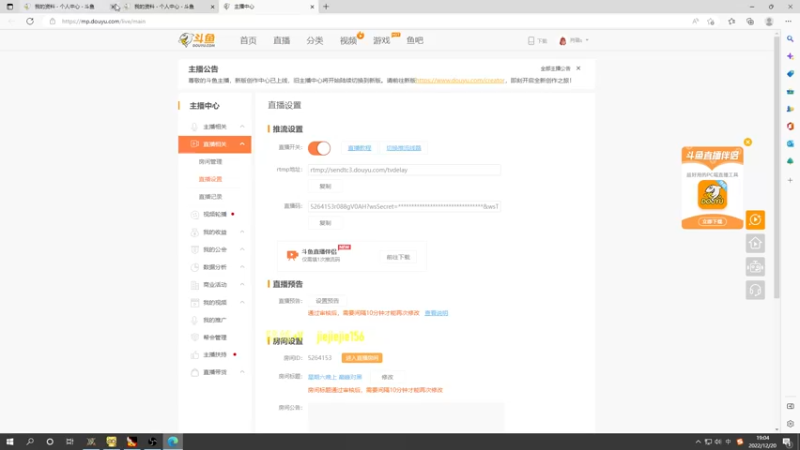Click the 修改 button beside the room title
The height and width of the screenshot is (450, 800).
(x=387, y=378)
